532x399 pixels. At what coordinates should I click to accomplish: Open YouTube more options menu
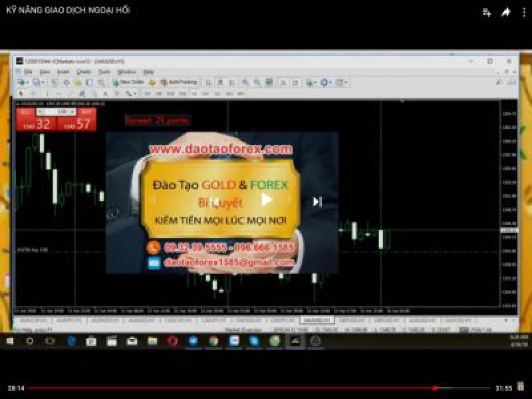[x=524, y=13]
